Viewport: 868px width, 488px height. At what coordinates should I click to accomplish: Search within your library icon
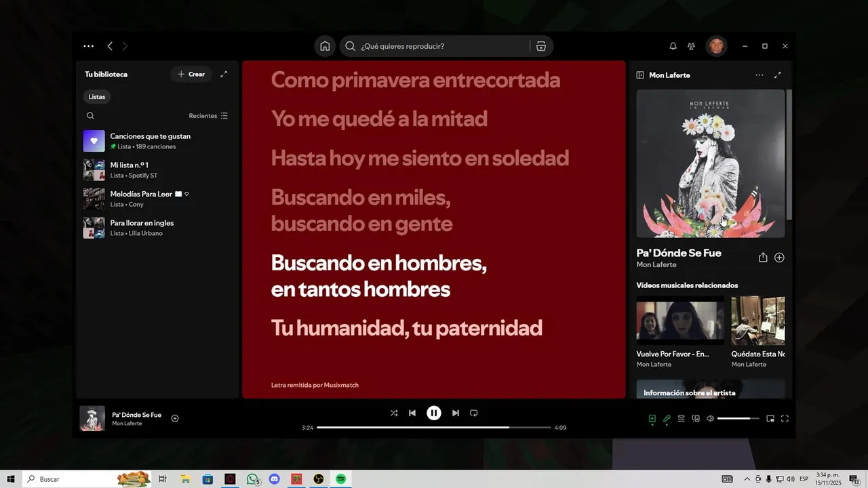(90, 116)
